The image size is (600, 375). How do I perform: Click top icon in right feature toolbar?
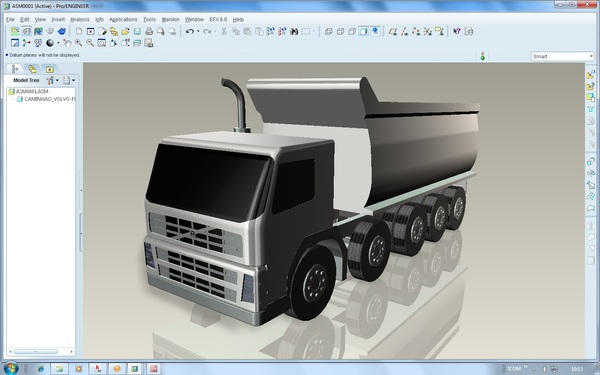(590, 74)
